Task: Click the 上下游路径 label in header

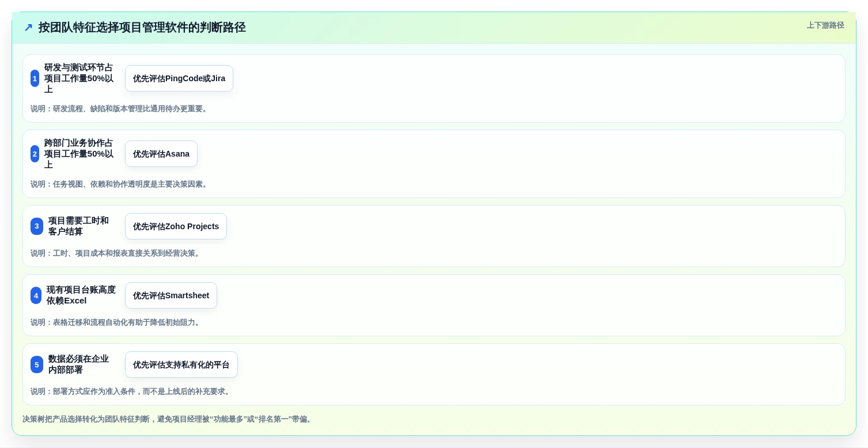Action: coord(825,25)
